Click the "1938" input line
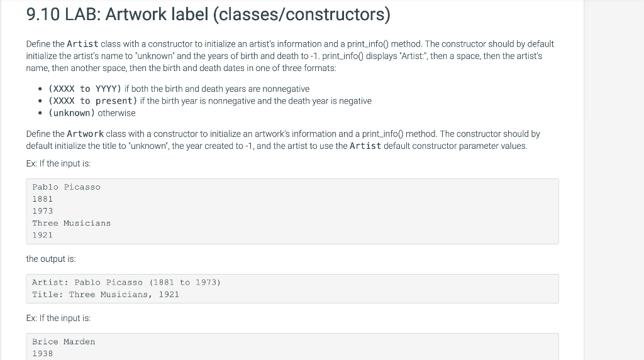 point(43,354)
